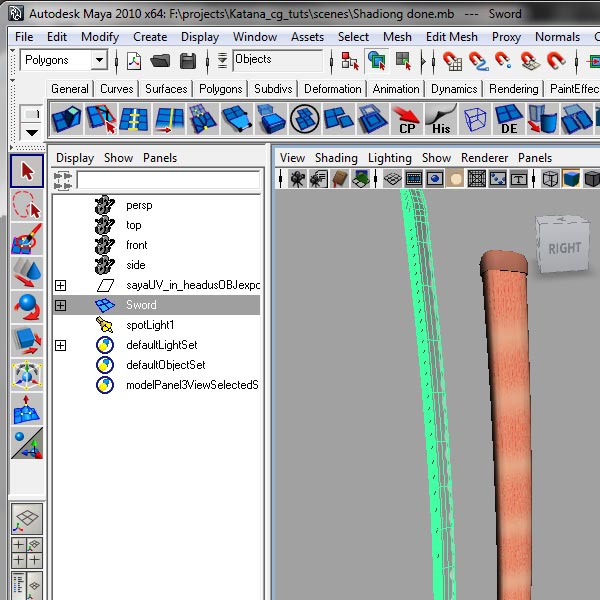
Task: Click the Bookmarks icon in viewport toolbar
Action: click(339, 179)
